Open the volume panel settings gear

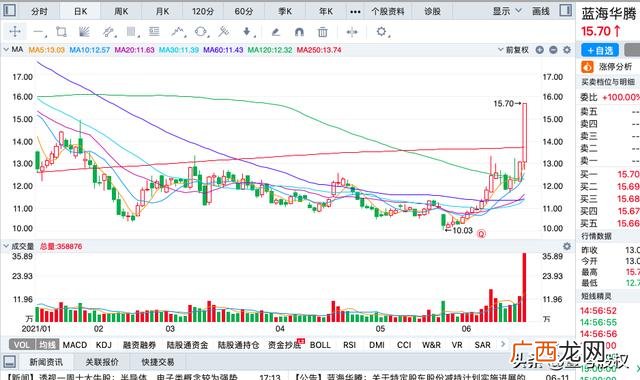[x=567, y=246]
